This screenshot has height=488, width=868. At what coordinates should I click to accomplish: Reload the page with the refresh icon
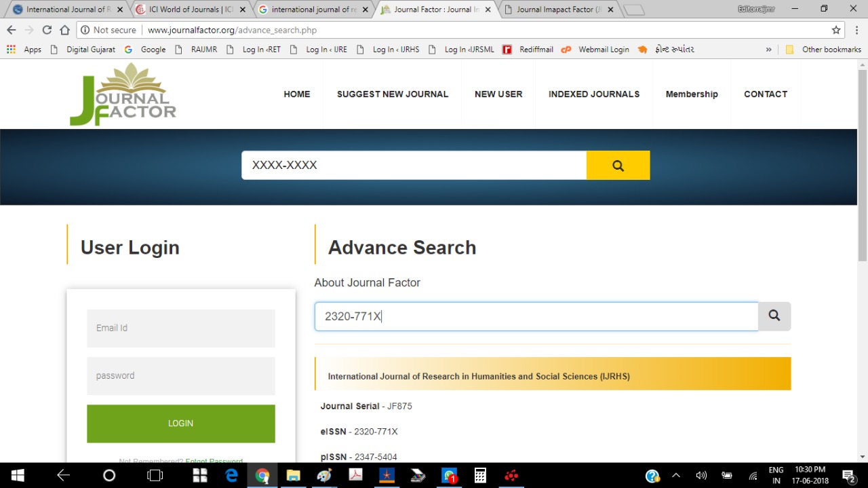(x=47, y=30)
